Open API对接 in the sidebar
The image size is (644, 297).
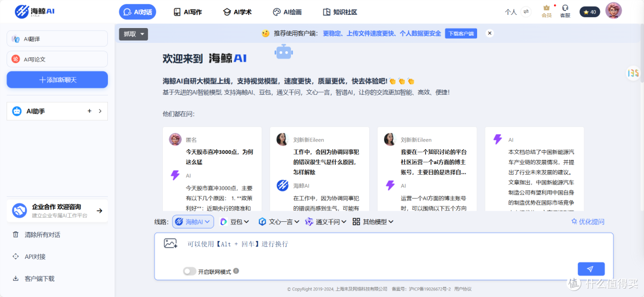pyautogui.click(x=35, y=256)
